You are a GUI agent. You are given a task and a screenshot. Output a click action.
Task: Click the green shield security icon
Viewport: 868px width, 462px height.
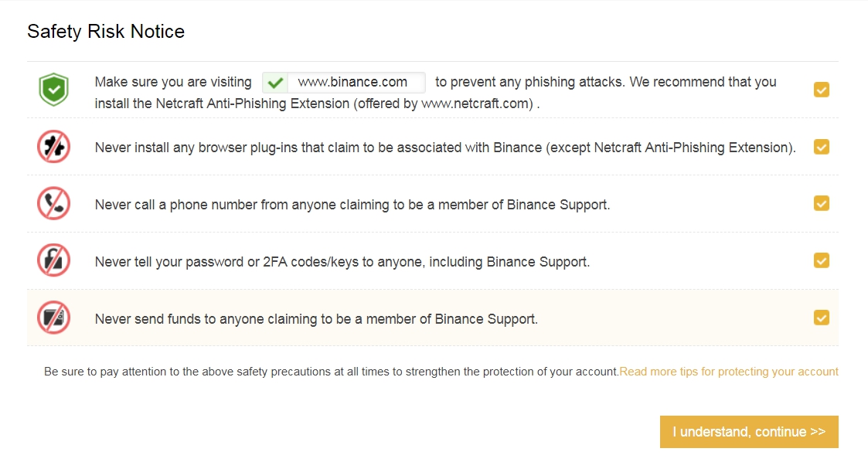pos(53,90)
